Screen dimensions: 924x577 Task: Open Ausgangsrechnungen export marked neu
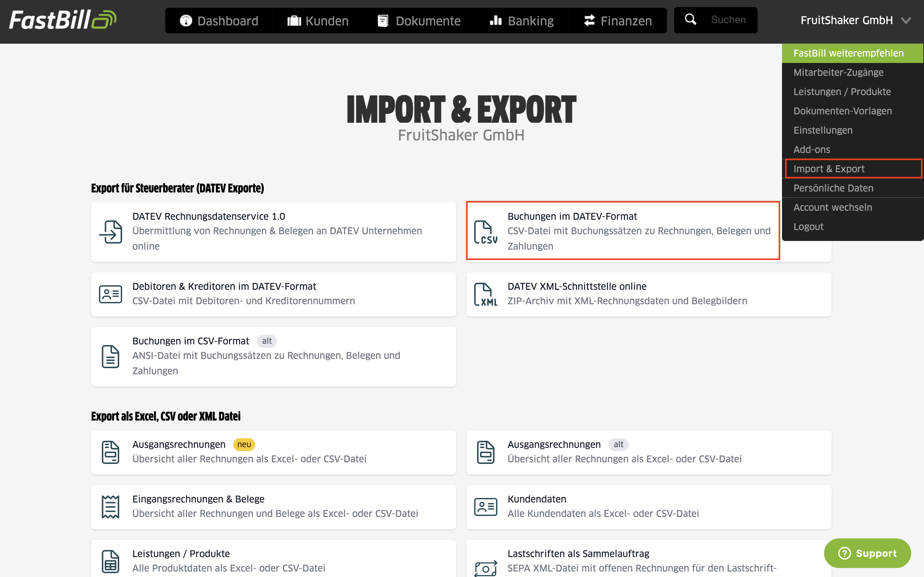tap(273, 452)
